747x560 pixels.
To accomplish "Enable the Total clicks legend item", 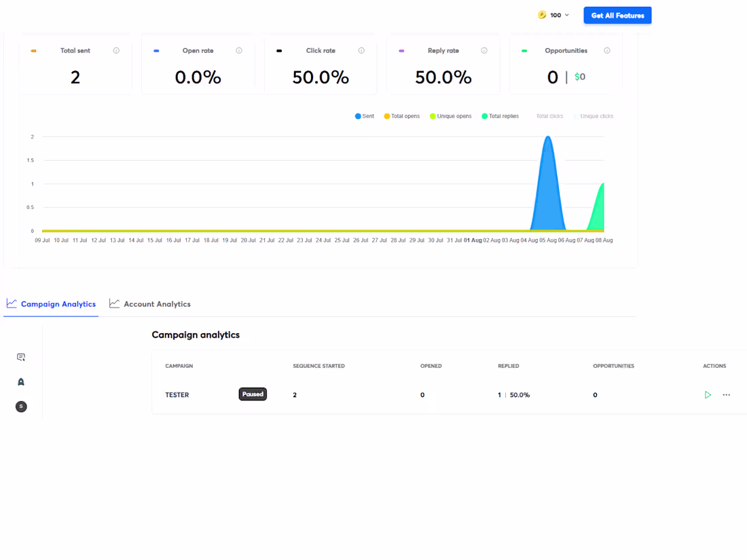I will (549, 116).
